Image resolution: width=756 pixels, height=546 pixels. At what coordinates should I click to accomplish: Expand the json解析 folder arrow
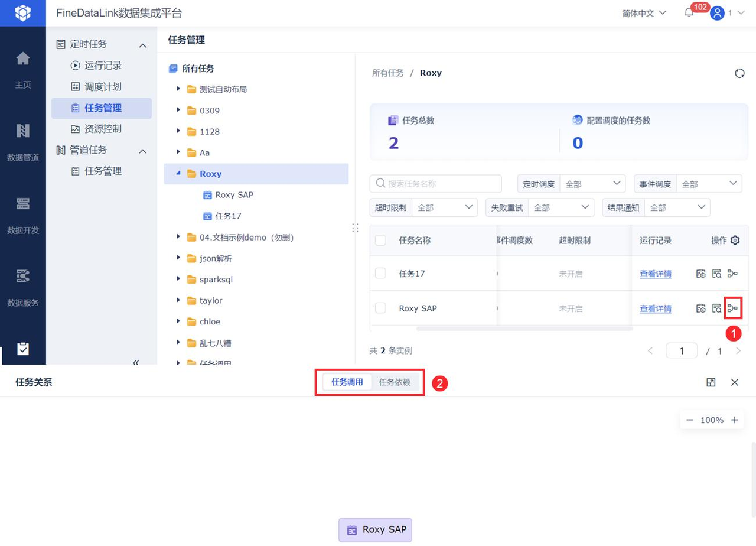point(178,258)
